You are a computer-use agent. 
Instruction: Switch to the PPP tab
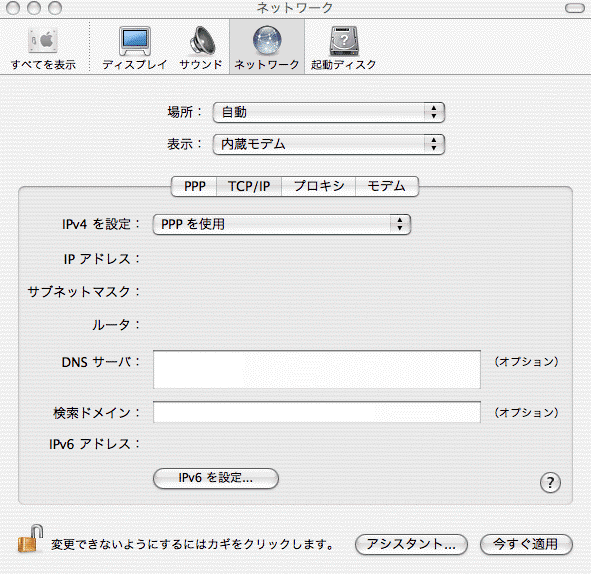(x=194, y=186)
